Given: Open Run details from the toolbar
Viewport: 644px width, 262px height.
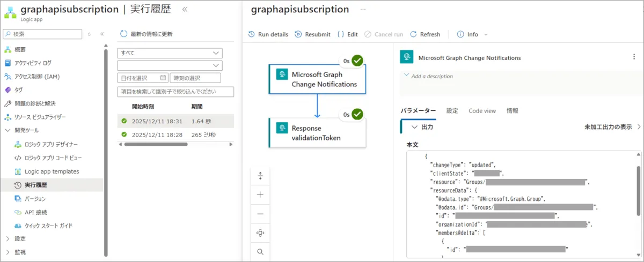Looking at the screenshot, I should click(x=268, y=34).
